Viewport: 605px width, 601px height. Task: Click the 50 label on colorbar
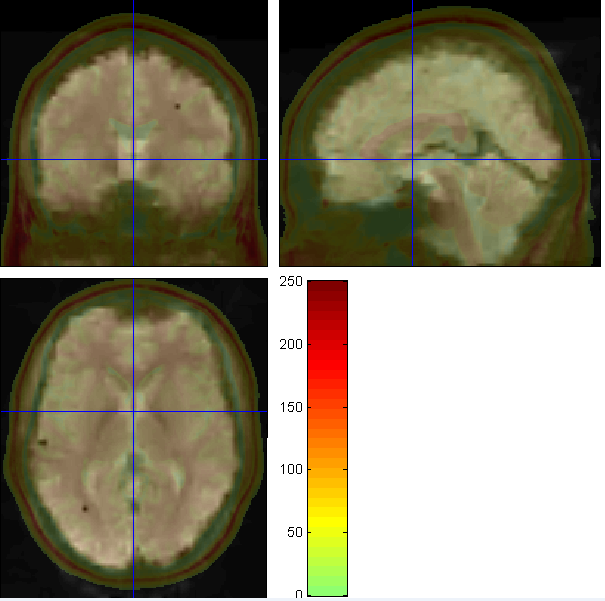click(295, 533)
